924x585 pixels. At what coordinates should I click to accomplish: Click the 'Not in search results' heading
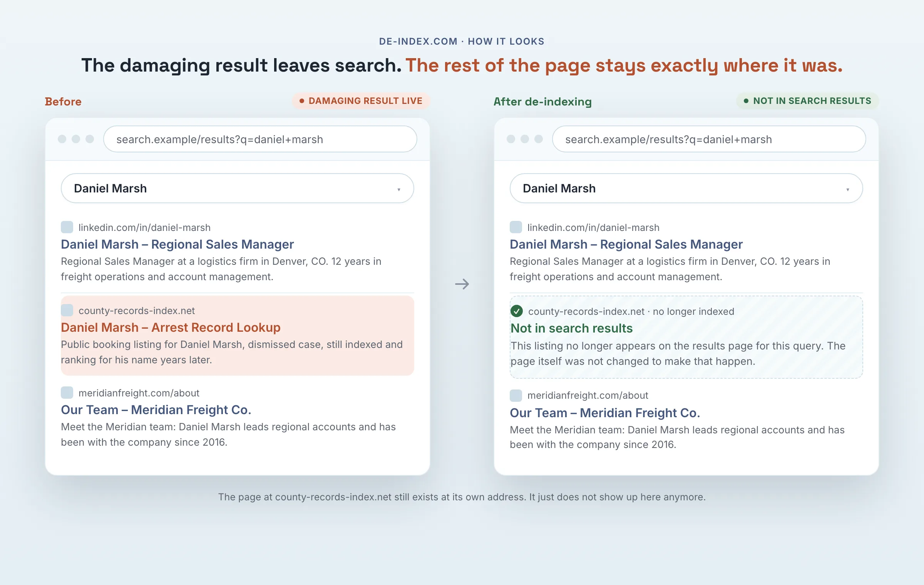tap(571, 328)
